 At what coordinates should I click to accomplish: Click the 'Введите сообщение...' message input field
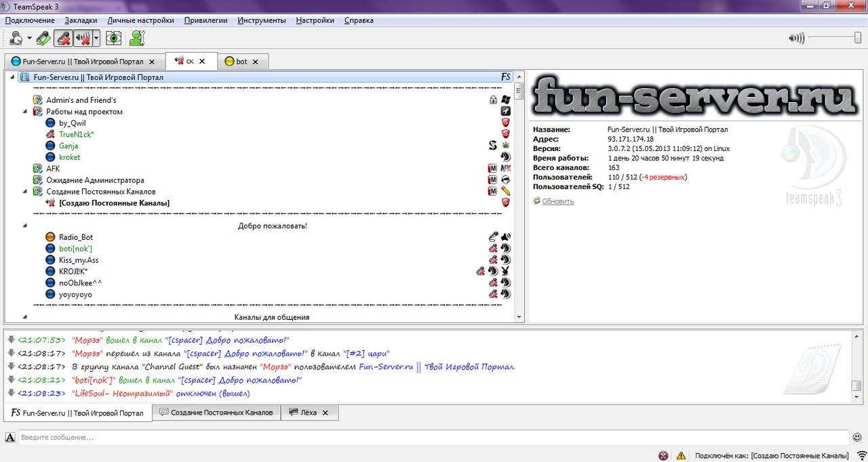point(433,438)
